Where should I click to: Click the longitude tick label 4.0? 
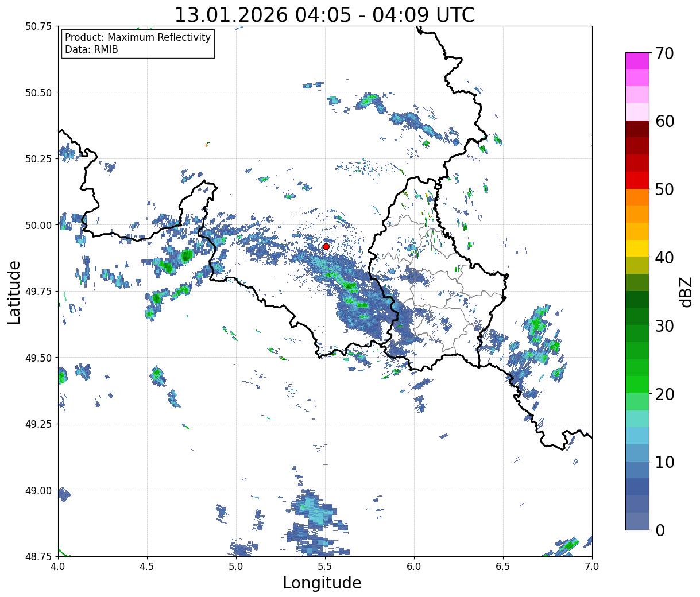58,566
